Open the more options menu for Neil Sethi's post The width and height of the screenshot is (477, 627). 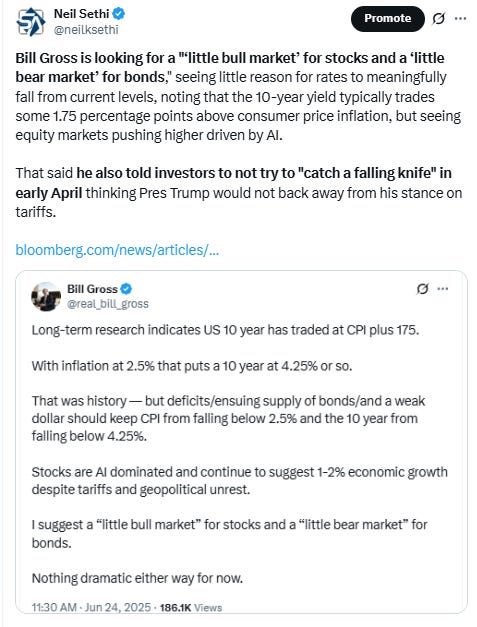coord(461,18)
